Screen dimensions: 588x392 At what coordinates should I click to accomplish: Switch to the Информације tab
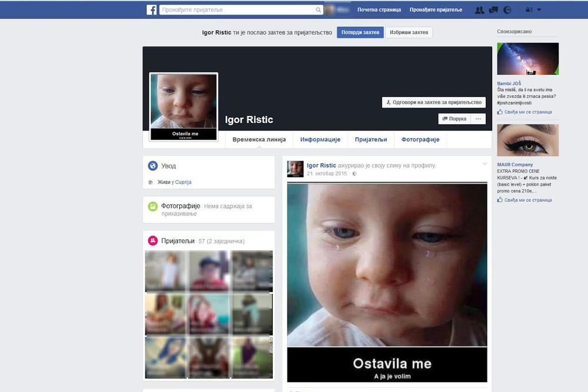coord(320,139)
